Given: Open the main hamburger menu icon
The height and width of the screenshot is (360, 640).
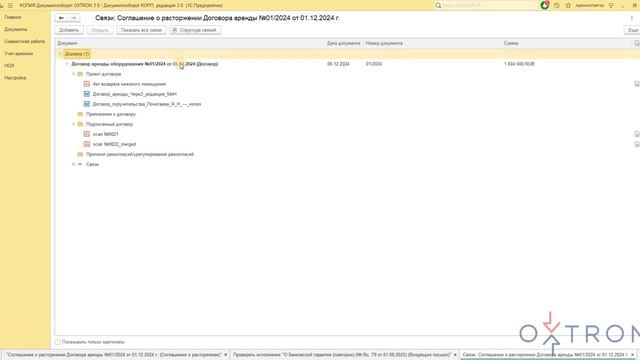Looking at the screenshot, I should tap(10, 5).
